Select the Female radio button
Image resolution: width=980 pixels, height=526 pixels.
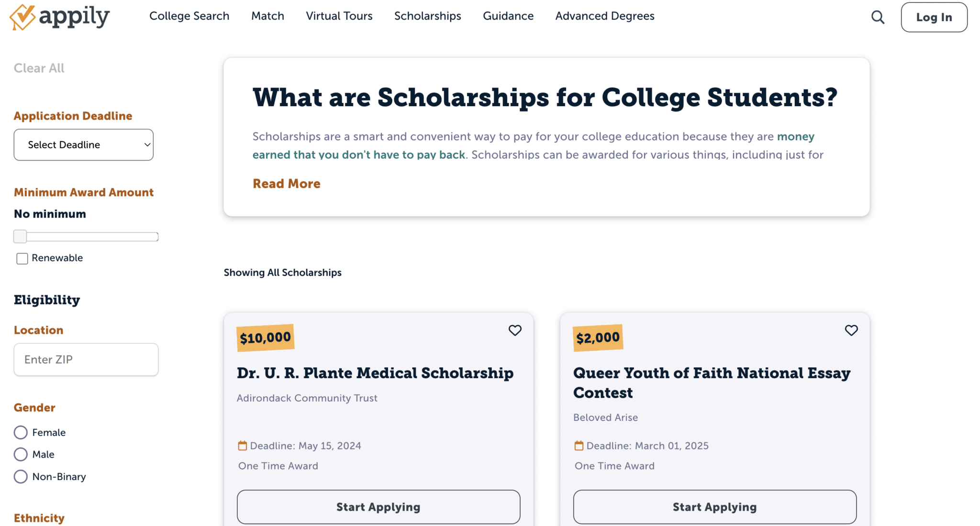point(21,432)
